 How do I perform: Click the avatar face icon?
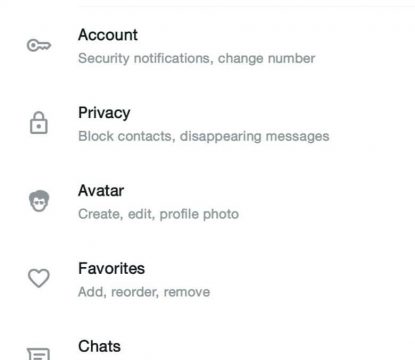coord(39,201)
